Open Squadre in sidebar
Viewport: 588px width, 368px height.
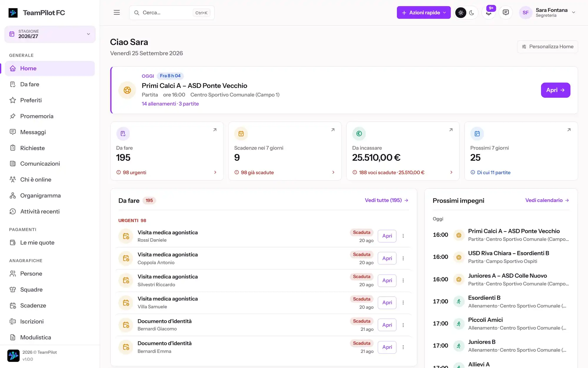coord(50,290)
